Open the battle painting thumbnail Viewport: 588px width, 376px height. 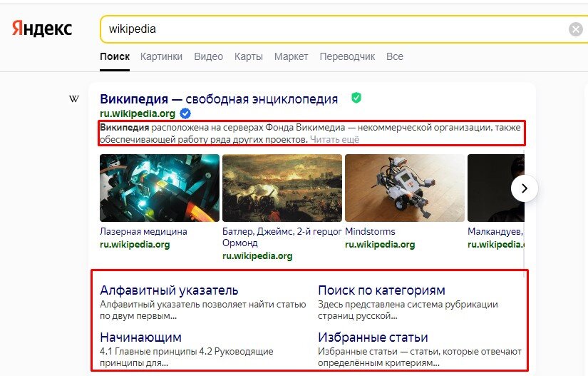tap(282, 188)
